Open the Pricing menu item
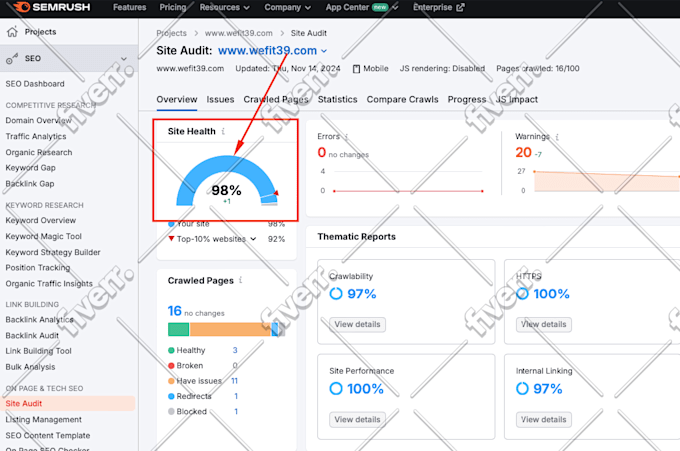The image size is (680, 451). point(173,7)
